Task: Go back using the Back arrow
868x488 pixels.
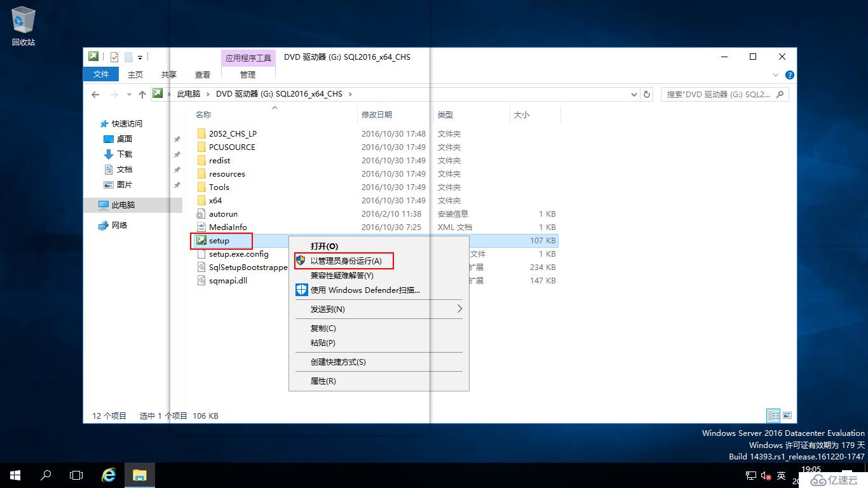Action: pos(95,94)
